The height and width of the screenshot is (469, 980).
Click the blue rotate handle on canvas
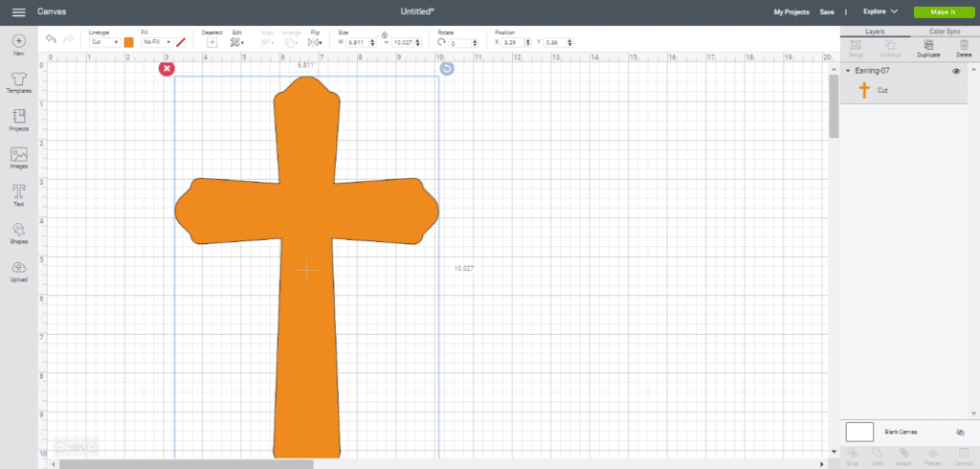447,68
